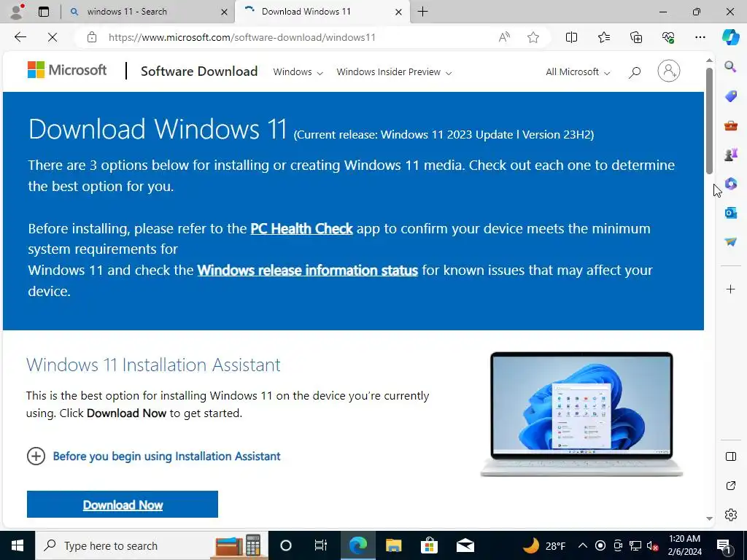Toggle sidebar panel visibility icon
The height and width of the screenshot is (560, 747).
point(730,456)
